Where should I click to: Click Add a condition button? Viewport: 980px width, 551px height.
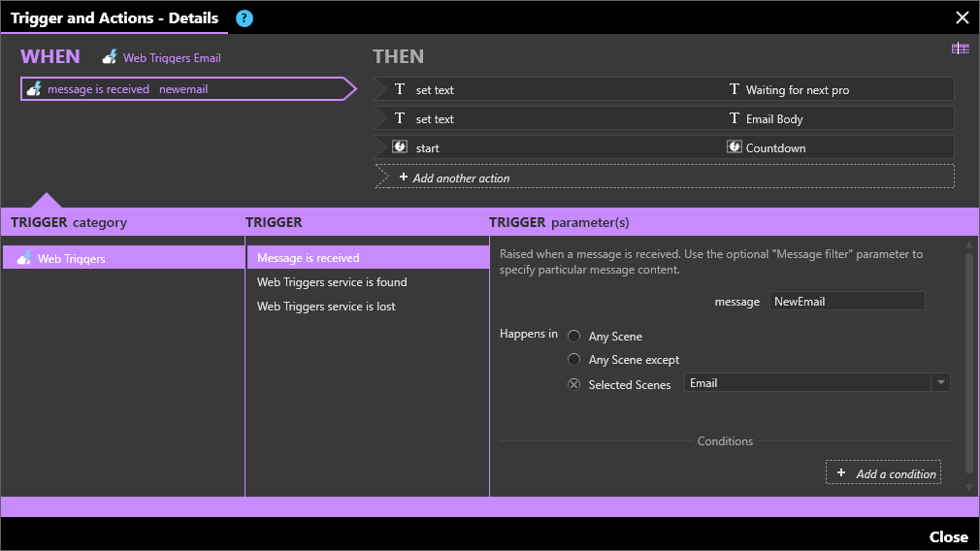click(x=883, y=473)
